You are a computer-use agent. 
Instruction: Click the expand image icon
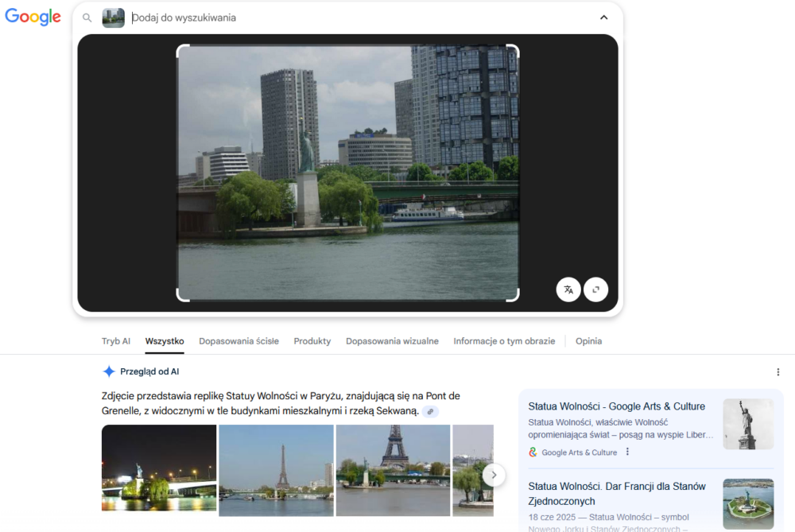pos(595,289)
